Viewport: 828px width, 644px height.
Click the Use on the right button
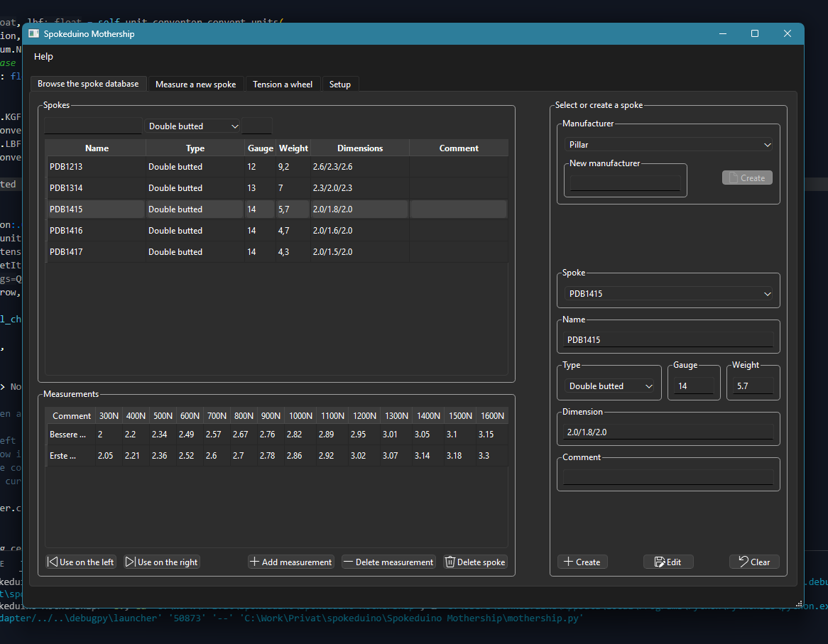(161, 562)
